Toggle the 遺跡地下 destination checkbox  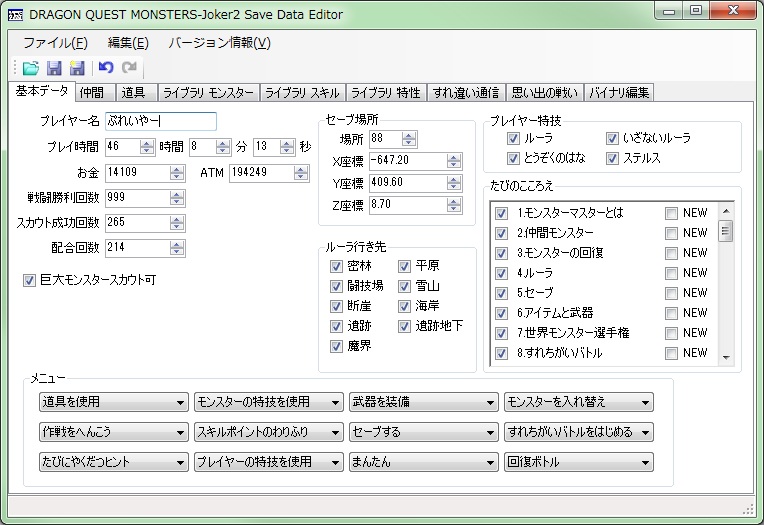point(404,326)
